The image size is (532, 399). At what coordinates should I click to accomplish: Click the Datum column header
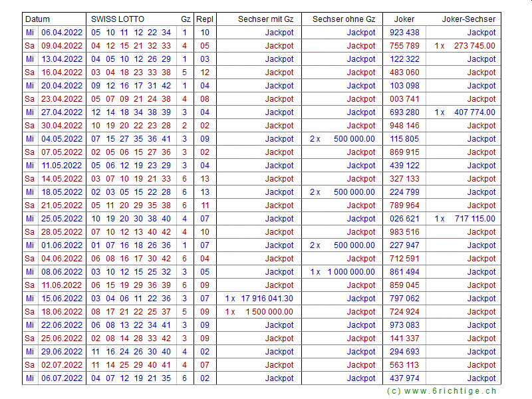pyautogui.click(x=37, y=19)
